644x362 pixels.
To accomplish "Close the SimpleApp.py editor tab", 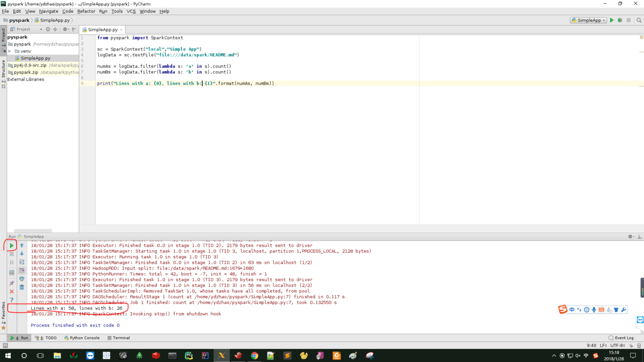I will coord(122,30).
